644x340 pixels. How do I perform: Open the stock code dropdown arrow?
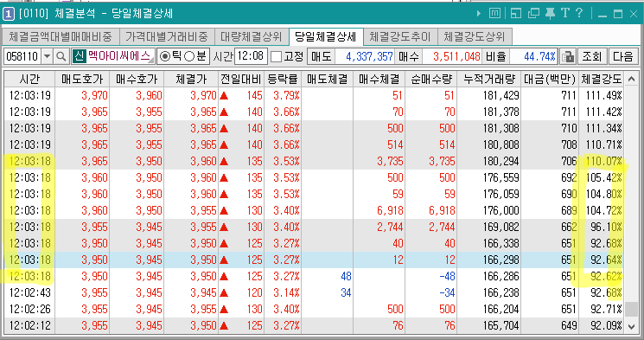[48, 56]
